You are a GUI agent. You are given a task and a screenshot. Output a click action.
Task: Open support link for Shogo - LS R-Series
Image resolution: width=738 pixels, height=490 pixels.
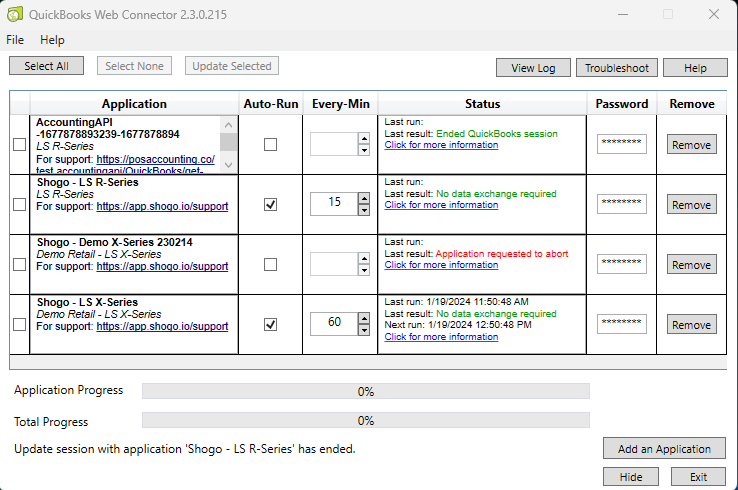tap(162, 206)
